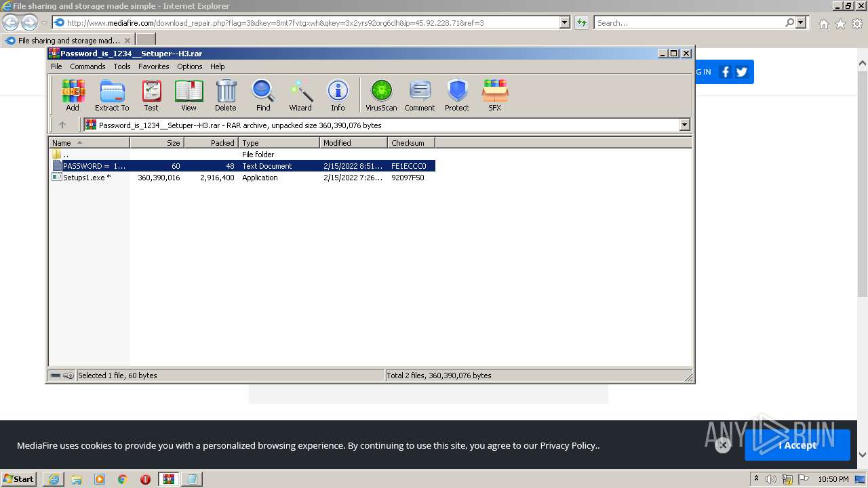868x488 pixels.
Task: Open the Favorites menu
Action: point(154,66)
